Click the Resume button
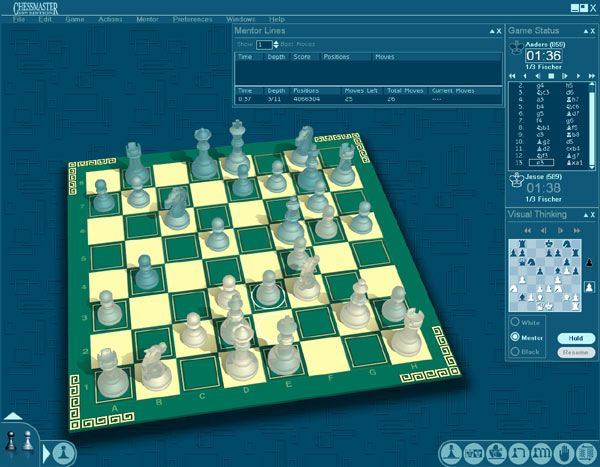Image resolution: width=600 pixels, height=467 pixels. tap(576, 353)
